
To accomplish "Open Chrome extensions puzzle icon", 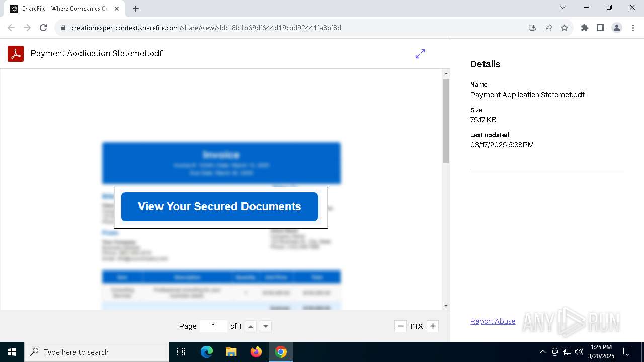I will coord(585,28).
